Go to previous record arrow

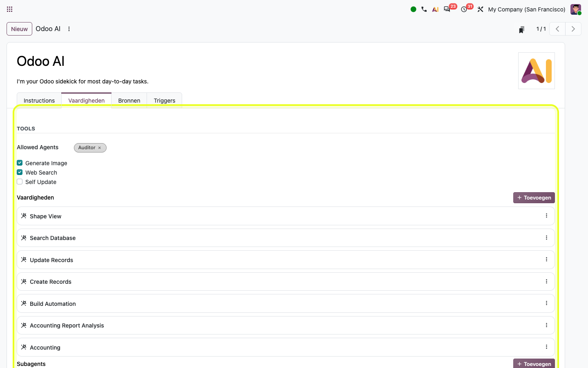click(x=557, y=29)
